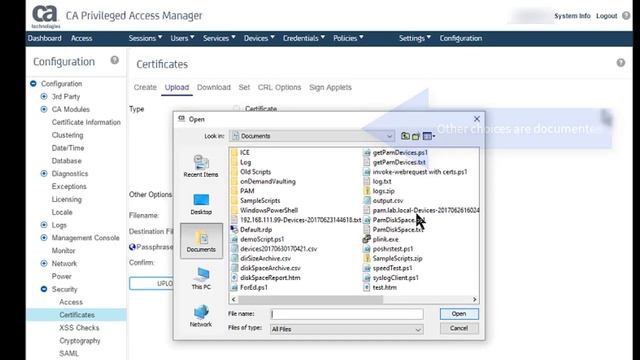Select the logs.zip file
Image resolution: width=640 pixels, height=360 pixels.
click(379, 191)
